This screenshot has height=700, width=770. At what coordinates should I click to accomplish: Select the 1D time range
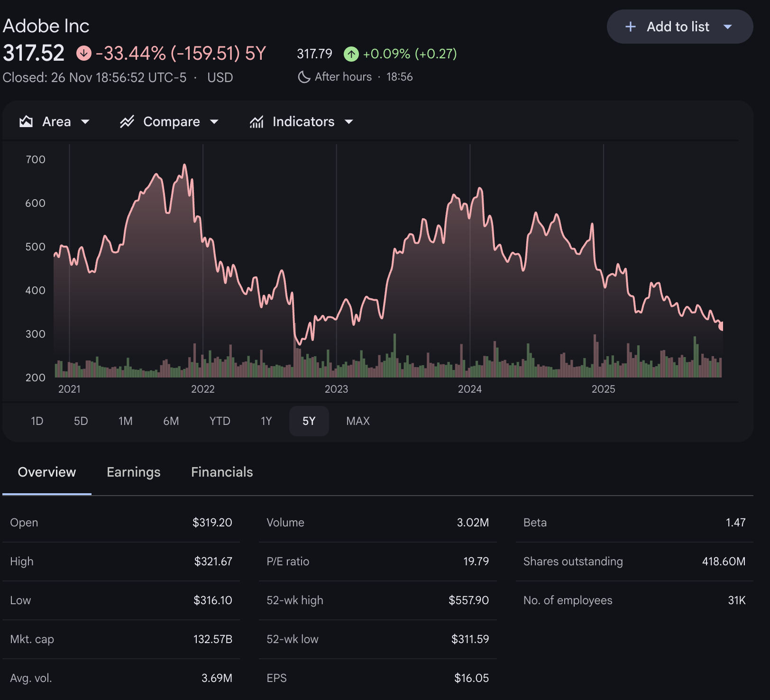[37, 421]
